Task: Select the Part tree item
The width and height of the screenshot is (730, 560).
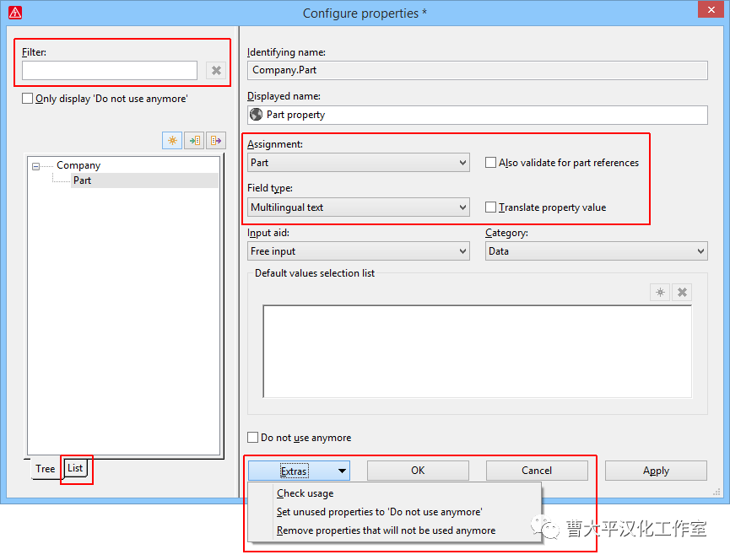Action: pyautogui.click(x=83, y=180)
